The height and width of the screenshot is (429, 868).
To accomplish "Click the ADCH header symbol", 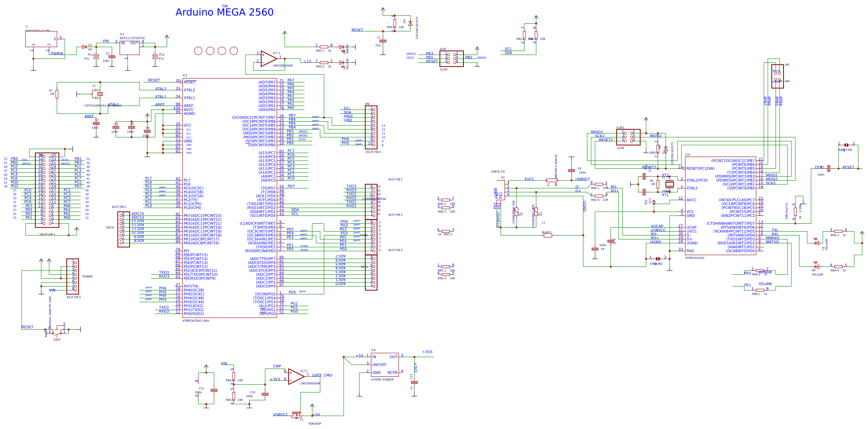I will [124, 229].
